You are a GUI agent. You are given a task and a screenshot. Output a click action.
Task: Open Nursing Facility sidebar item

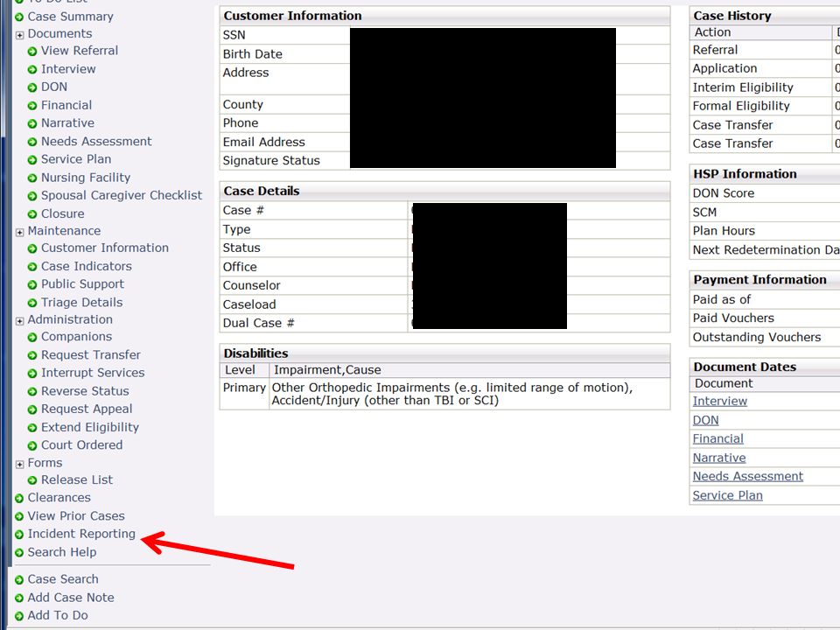(x=86, y=178)
